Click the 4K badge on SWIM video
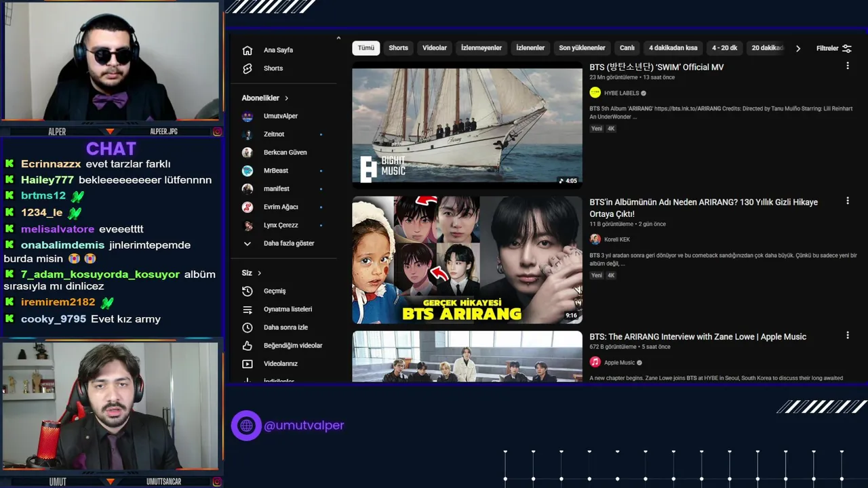The height and width of the screenshot is (488, 868). pyautogui.click(x=611, y=129)
